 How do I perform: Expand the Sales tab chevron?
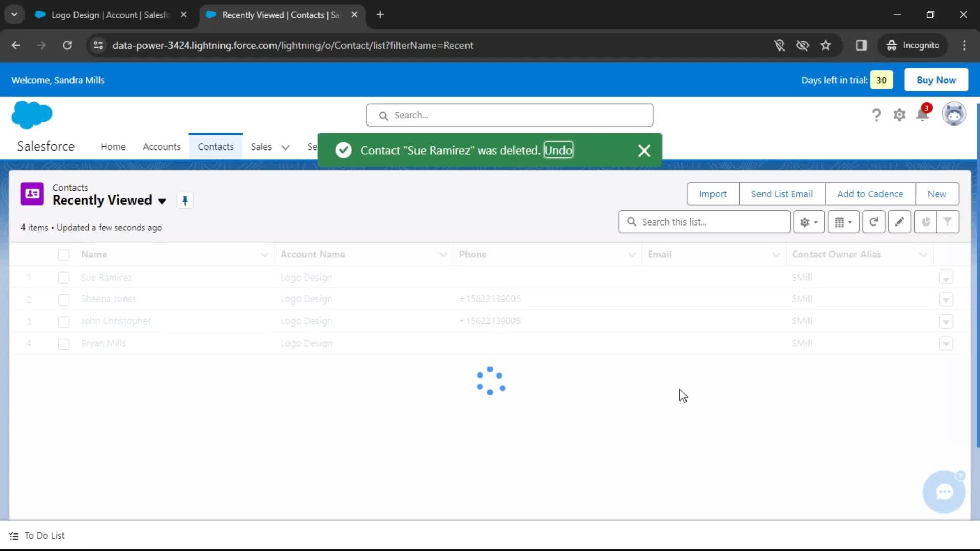pyautogui.click(x=285, y=147)
